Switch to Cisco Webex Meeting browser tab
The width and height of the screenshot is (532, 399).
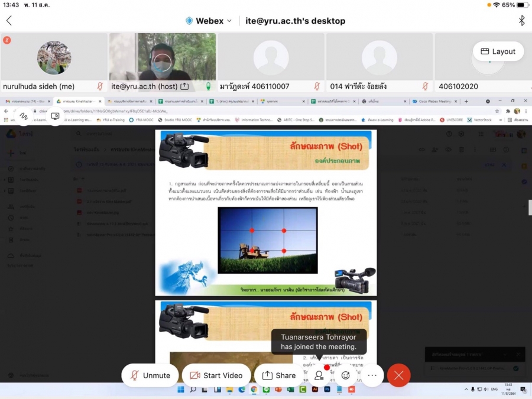point(434,101)
